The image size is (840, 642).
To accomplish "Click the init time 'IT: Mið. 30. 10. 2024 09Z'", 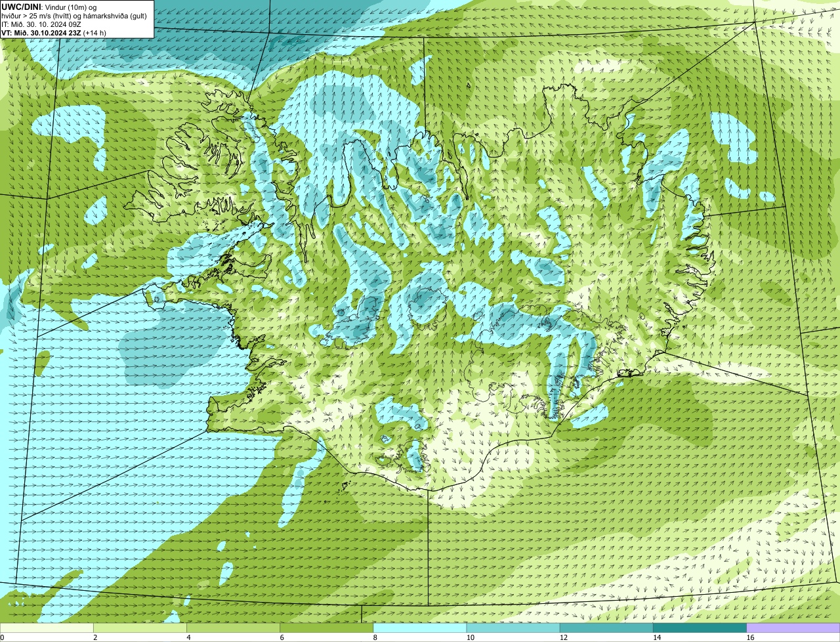I will point(41,24).
